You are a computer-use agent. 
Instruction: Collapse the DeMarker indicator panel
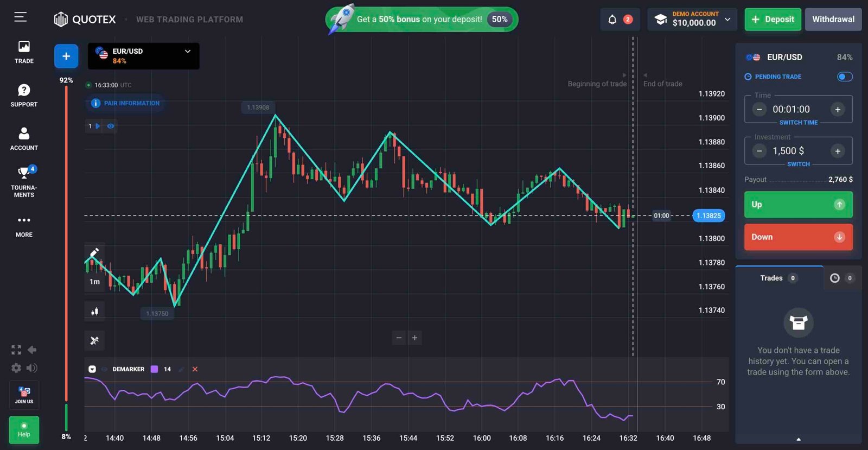pos(92,369)
